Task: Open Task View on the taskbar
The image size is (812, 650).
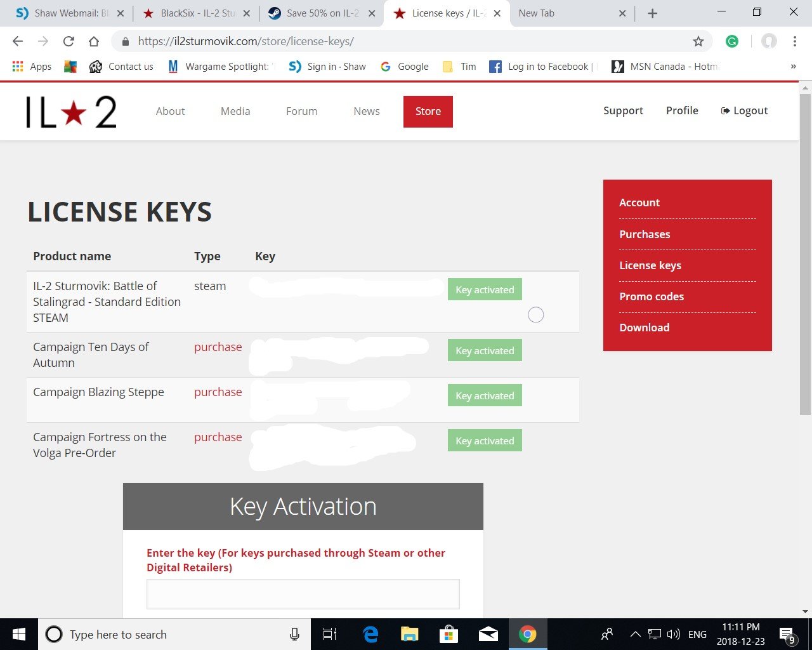Action: [330, 634]
